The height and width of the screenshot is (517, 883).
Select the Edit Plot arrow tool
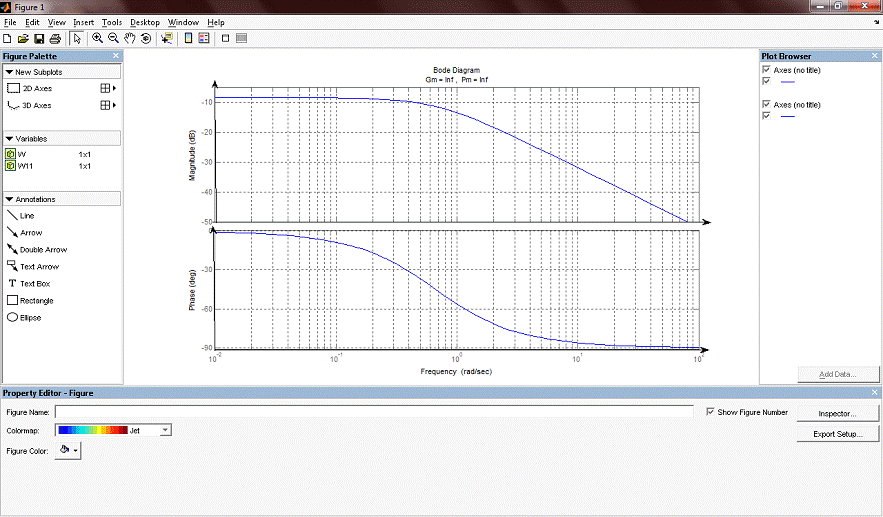(77, 38)
